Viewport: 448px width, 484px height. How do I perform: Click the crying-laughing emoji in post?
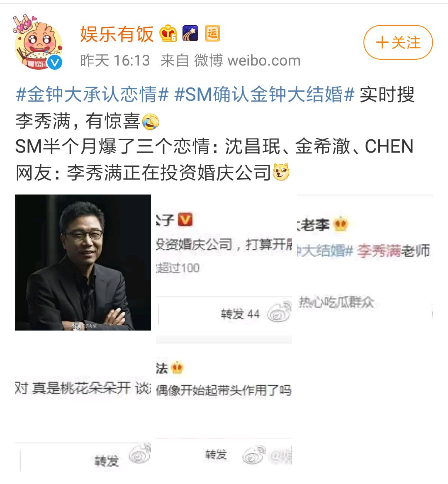point(151,121)
